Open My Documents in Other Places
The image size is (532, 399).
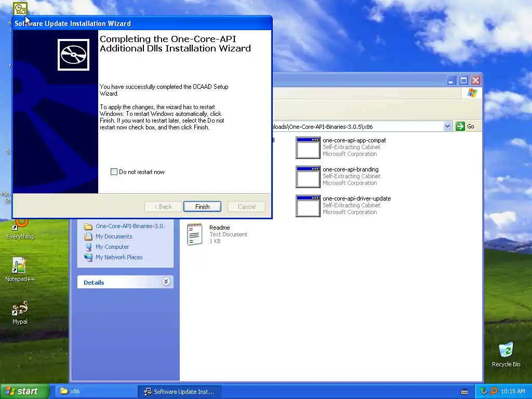click(x=114, y=236)
